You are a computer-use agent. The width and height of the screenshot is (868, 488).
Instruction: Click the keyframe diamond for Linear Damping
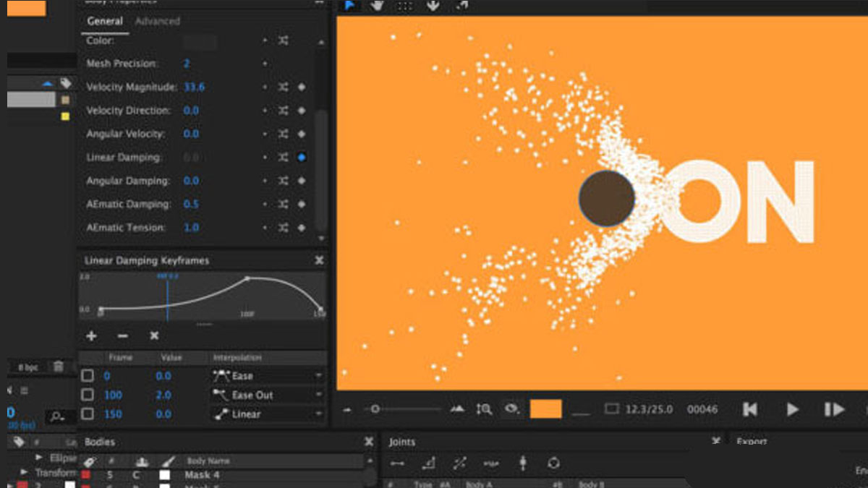click(302, 158)
